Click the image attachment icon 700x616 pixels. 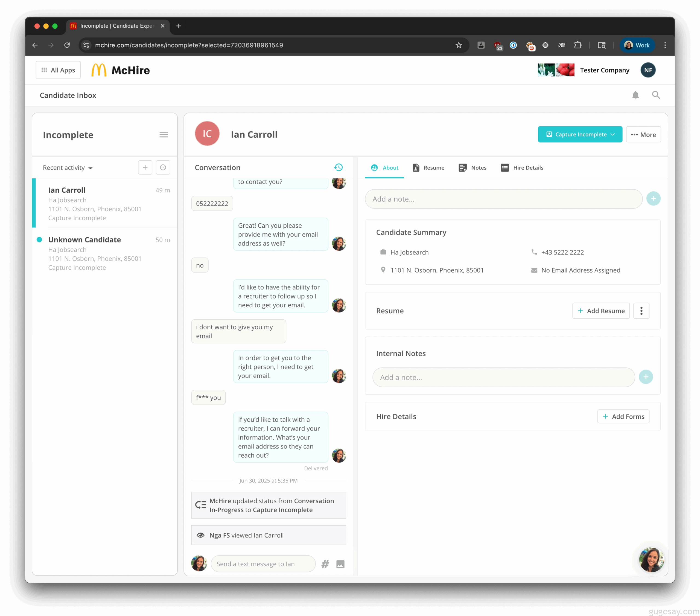pos(340,564)
